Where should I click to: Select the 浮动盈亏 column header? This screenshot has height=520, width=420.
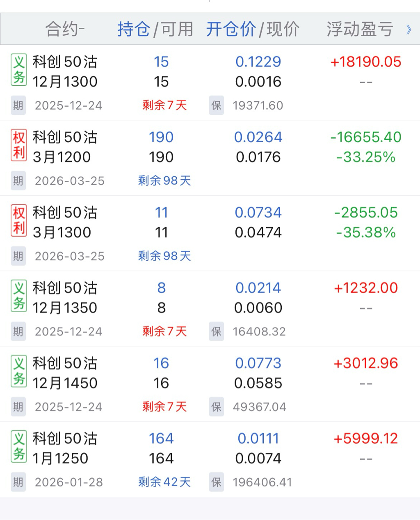point(360,30)
